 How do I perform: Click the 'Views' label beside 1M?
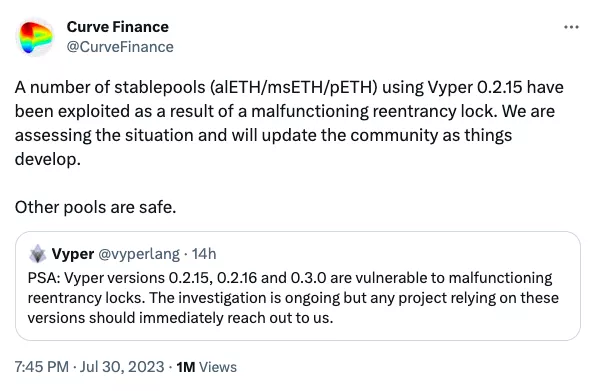218,367
